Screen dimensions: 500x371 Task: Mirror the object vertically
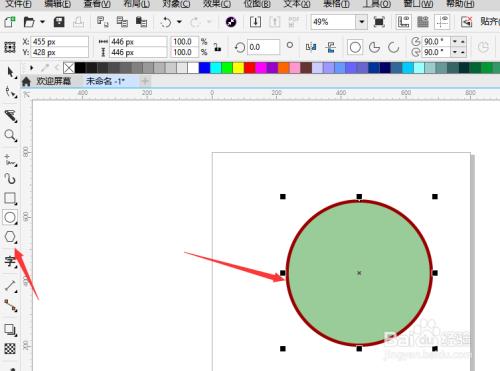pos(331,47)
